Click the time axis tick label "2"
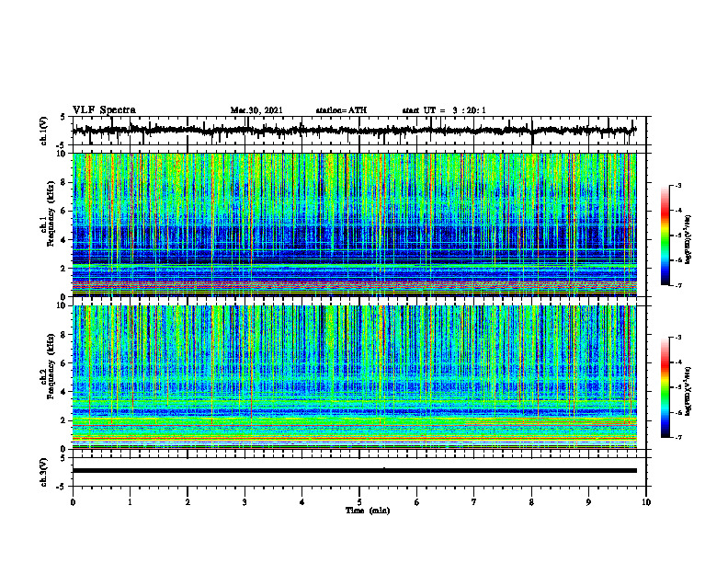The height and width of the screenshot is (563, 728). pyautogui.click(x=188, y=502)
